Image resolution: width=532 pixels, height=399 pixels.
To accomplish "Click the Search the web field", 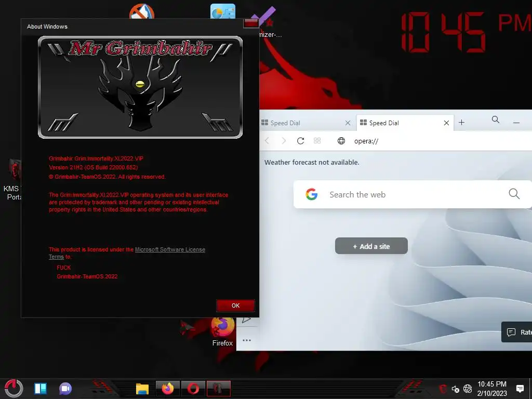I will click(412, 194).
